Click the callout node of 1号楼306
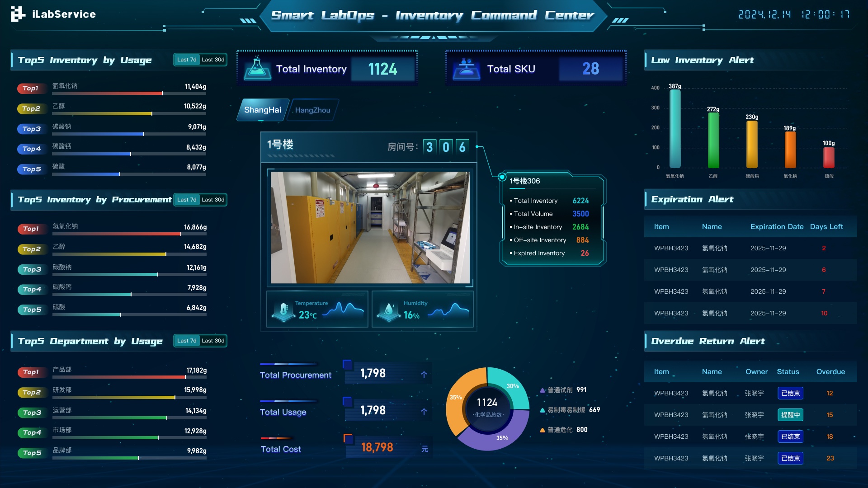Viewport: 868px width, 488px height. (502, 177)
